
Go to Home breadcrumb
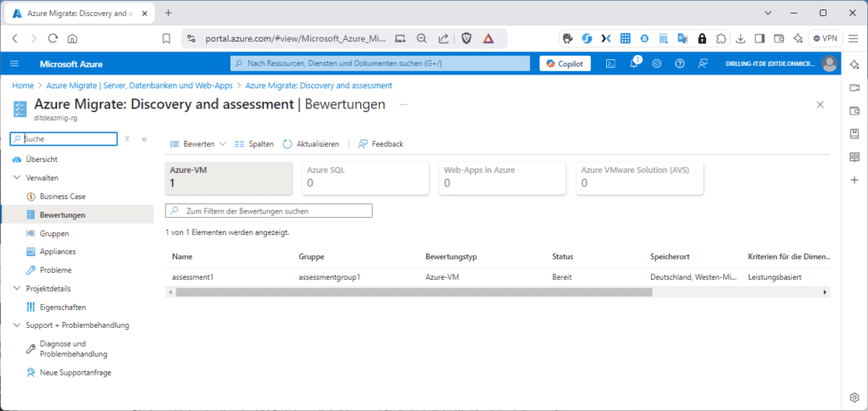23,86
